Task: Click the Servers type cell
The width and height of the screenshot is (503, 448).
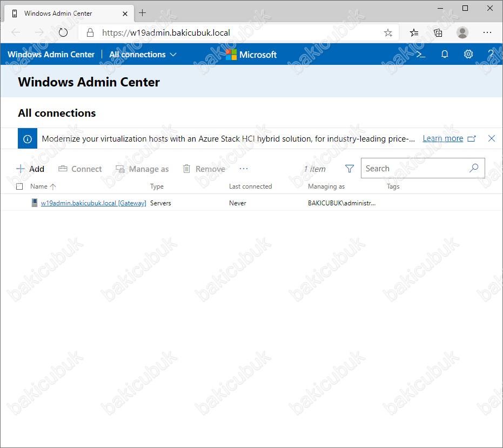Action: (x=160, y=203)
